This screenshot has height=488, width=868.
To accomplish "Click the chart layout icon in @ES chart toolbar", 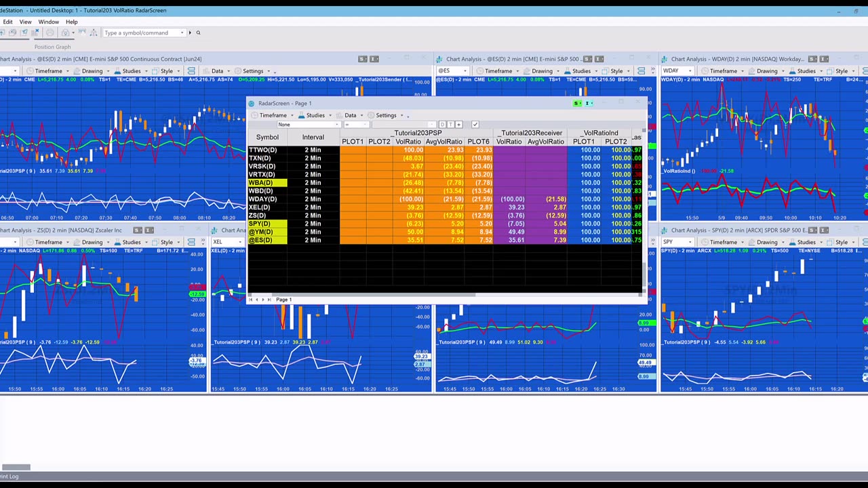I will coord(192,70).
